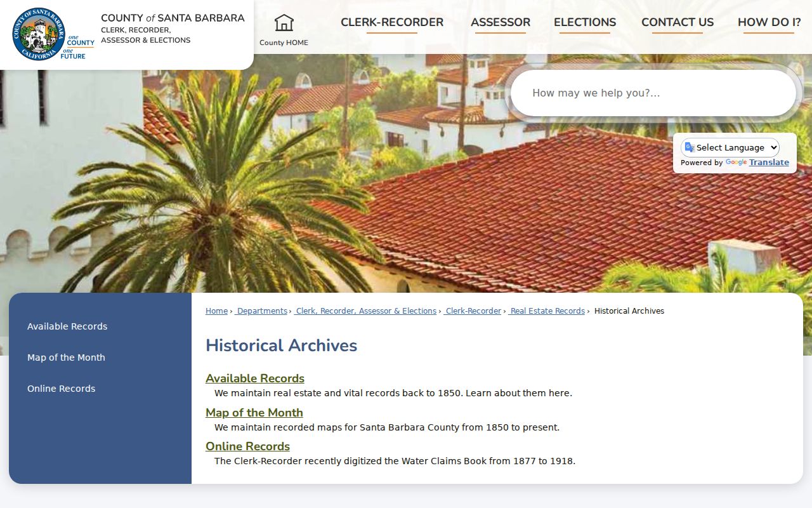Image resolution: width=812 pixels, height=508 pixels.
Task: Open the ELECTIONS menu
Action: [585, 22]
